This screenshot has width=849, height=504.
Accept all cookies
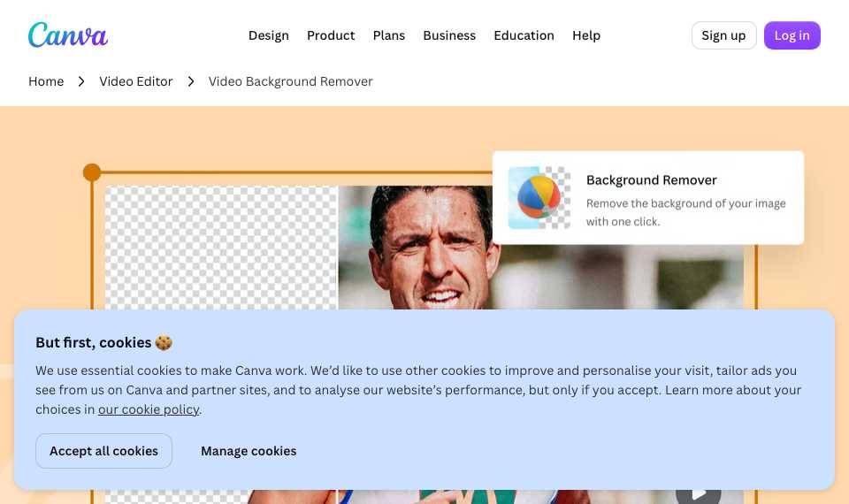click(x=104, y=451)
